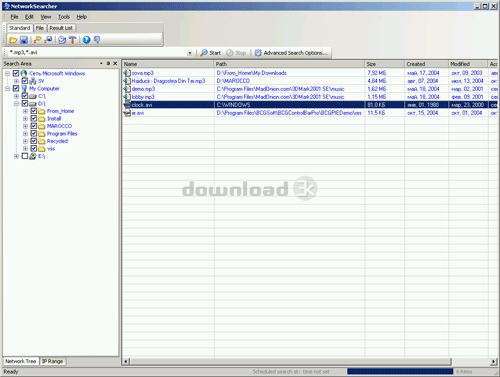The height and width of the screenshot is (377, 500).
Task: Expand the vss folder node
Action: 25,149
